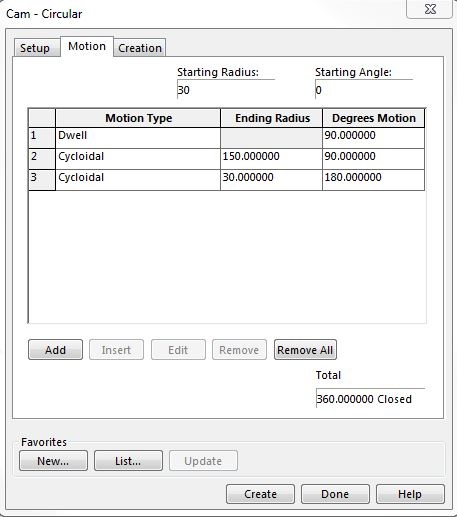The image size is (457, 517).
Task: Open the favorites List... button
Action: click(128, 461)
